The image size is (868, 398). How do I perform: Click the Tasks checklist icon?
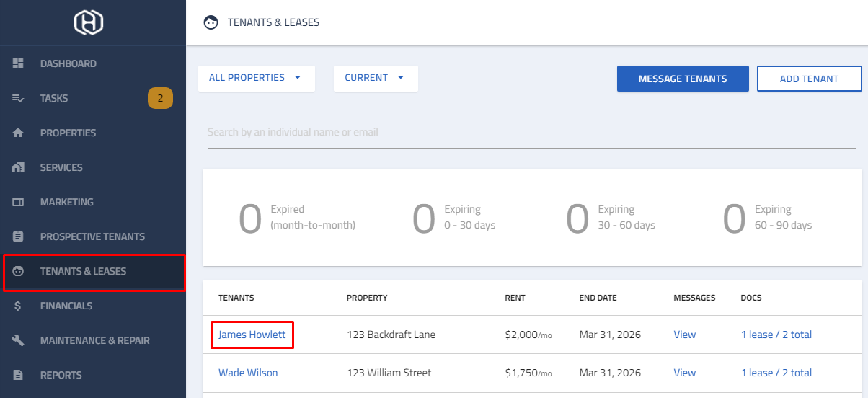click(x=19, y=98)
